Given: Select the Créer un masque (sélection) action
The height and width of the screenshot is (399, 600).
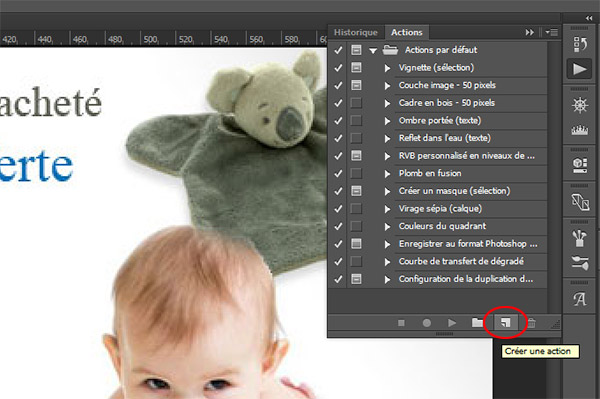Looking at the screenshot, I should point(454,191).
